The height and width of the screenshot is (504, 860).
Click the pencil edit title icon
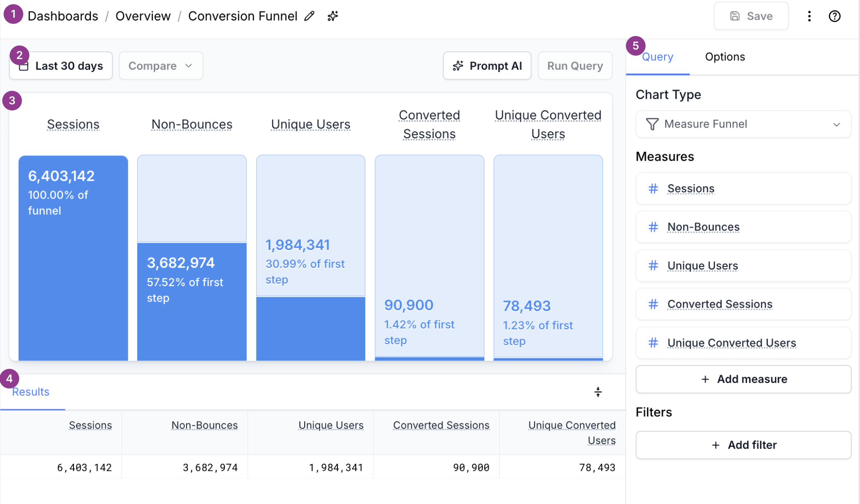pyautogui.click(x=309, y=16)
